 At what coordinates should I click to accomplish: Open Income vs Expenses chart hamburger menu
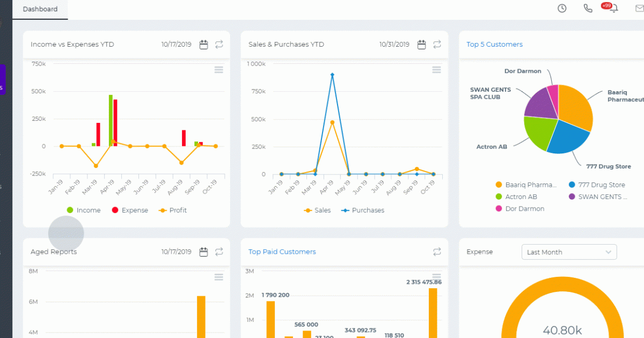coord(218,70)
